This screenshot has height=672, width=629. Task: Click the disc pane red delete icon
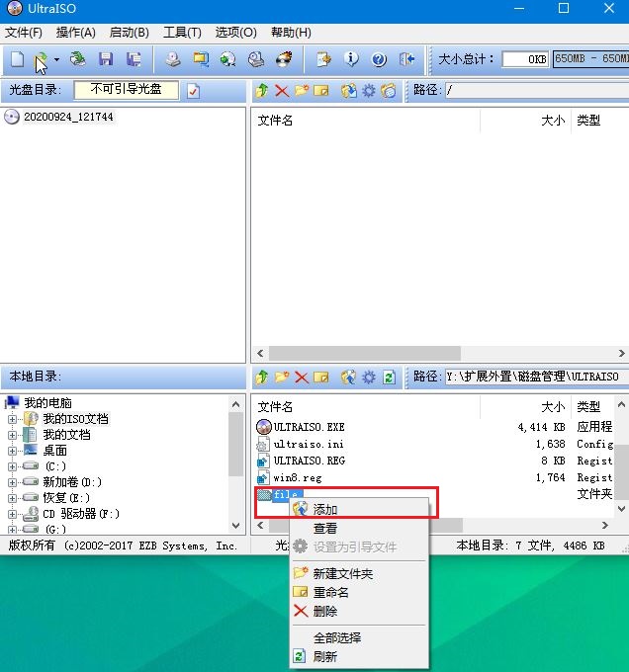tap(282, 91)
